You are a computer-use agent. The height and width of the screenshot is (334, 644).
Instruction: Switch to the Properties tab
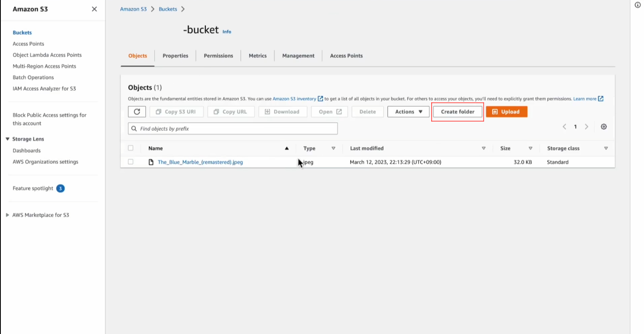[x=175, y=56]
